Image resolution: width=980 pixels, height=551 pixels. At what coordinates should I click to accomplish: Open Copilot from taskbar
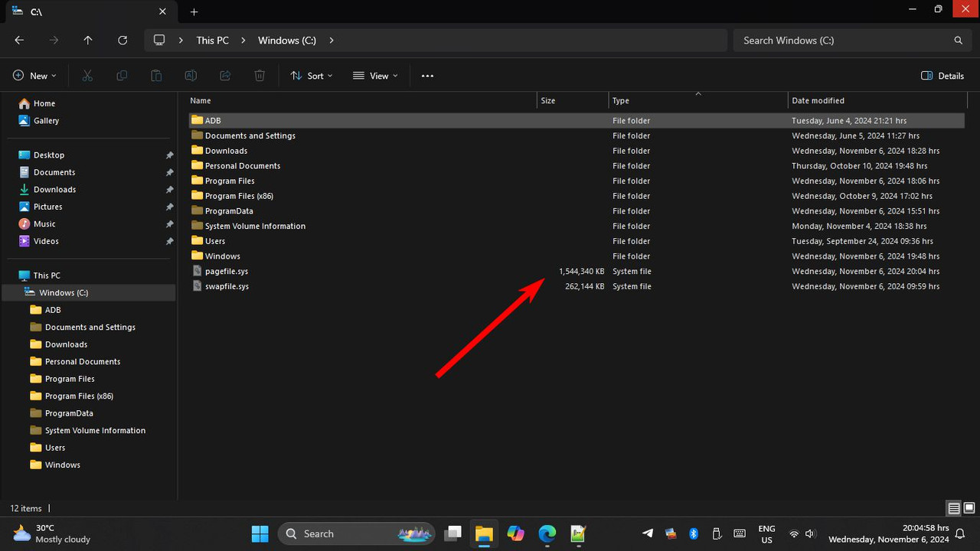click(515, 533)
